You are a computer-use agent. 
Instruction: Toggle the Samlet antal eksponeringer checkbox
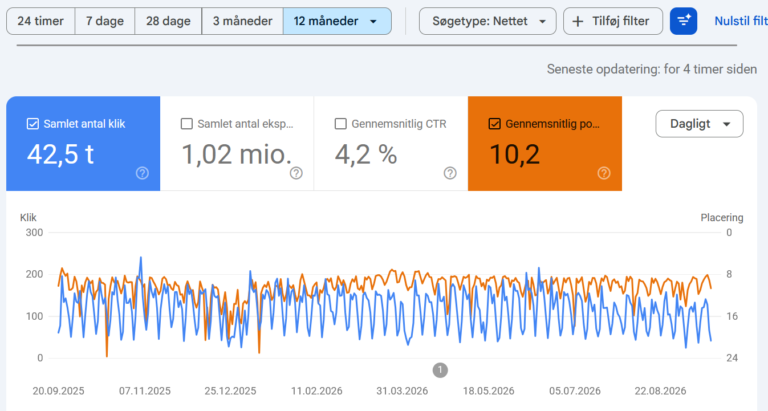187,124
